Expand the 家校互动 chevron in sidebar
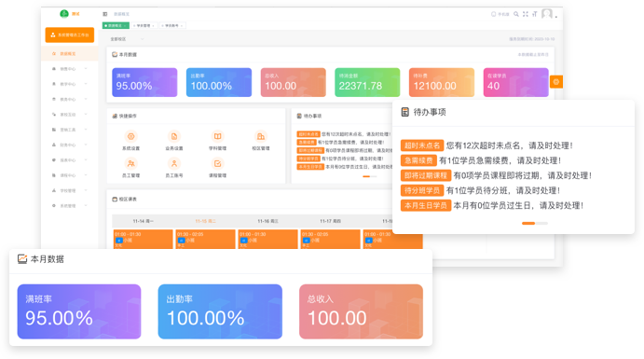The height and width of the screenshot is (359, 644). coord(86,114)
